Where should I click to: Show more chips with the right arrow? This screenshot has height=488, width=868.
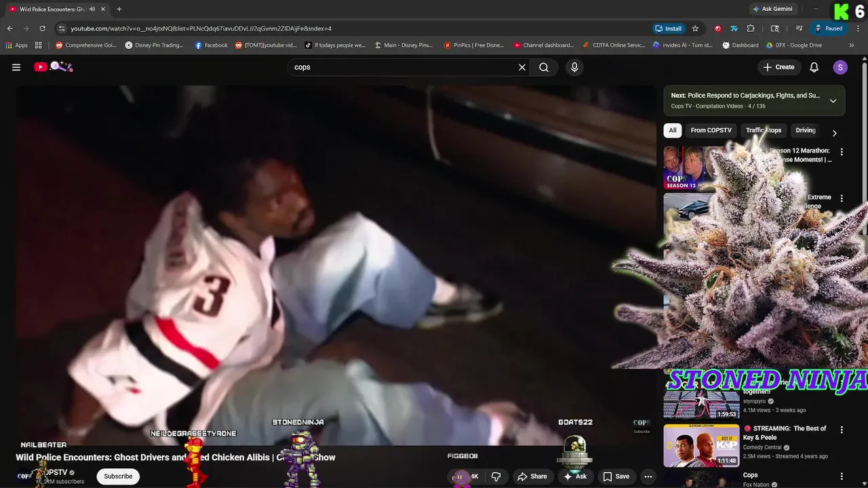pos(834,133)
